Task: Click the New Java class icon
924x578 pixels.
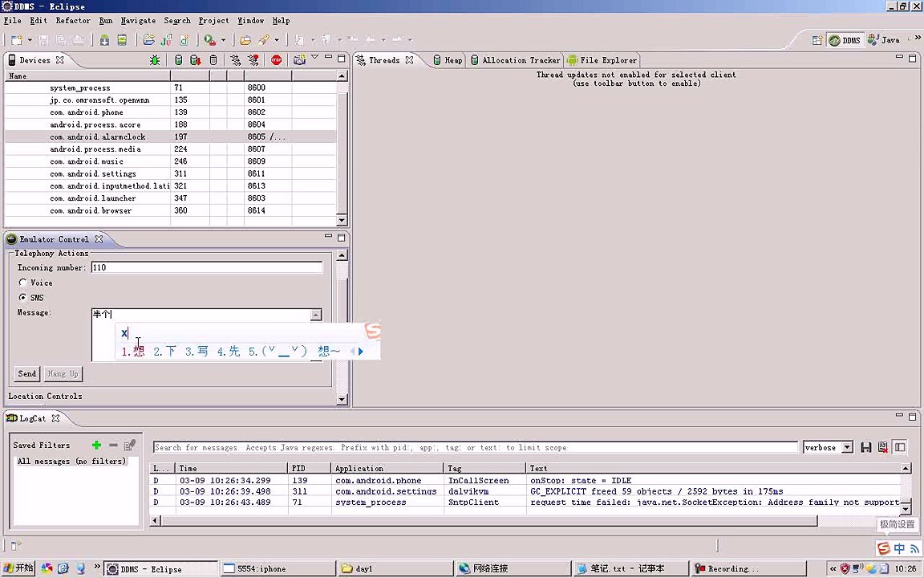Action: click(x=184, y=40)
